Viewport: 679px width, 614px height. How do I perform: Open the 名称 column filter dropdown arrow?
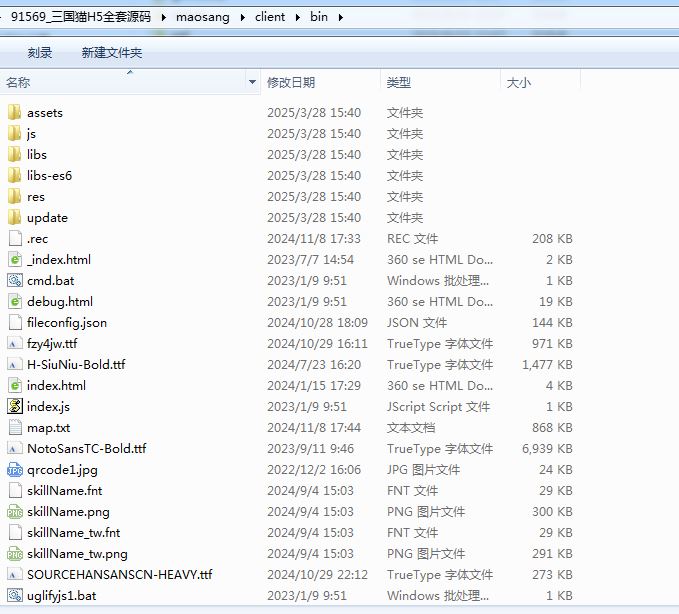(x=252, y=82)
